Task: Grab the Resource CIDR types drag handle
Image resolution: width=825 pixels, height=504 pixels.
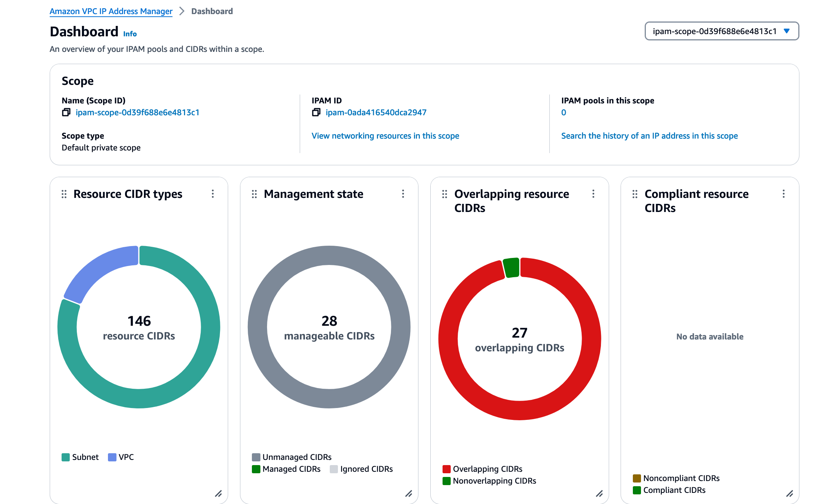Action: [64, 194]
